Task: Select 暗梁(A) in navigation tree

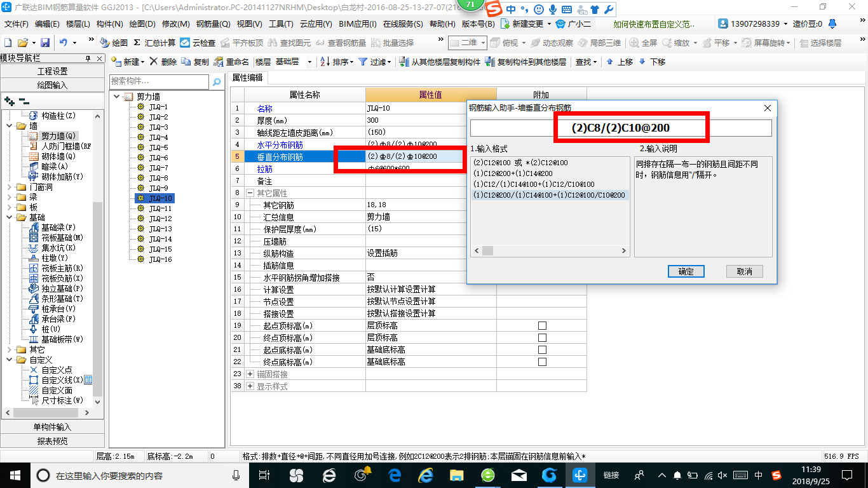Action: pos(55,166)
